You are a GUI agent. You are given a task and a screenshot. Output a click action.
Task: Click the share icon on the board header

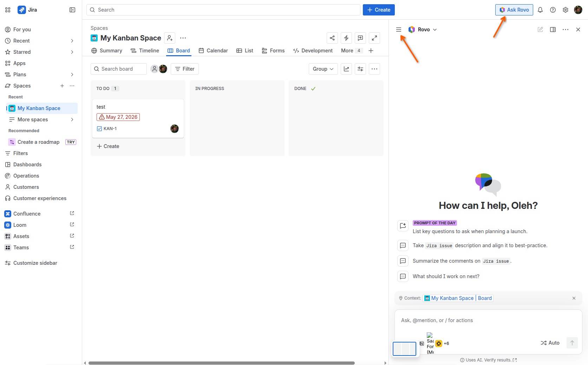coord(332,38)
